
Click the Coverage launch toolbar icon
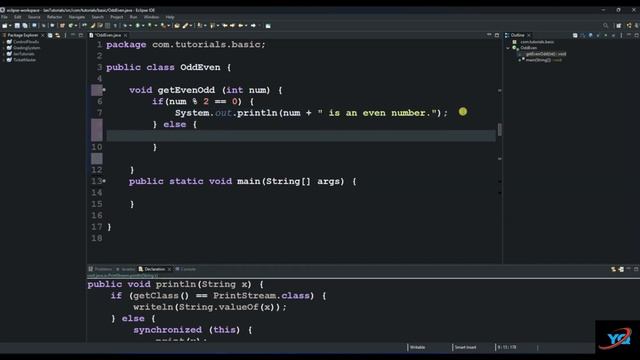[x=149, y=25]
